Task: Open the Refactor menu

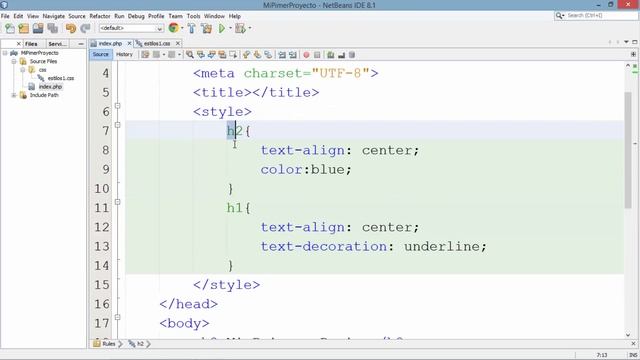Action: [100, 16]
